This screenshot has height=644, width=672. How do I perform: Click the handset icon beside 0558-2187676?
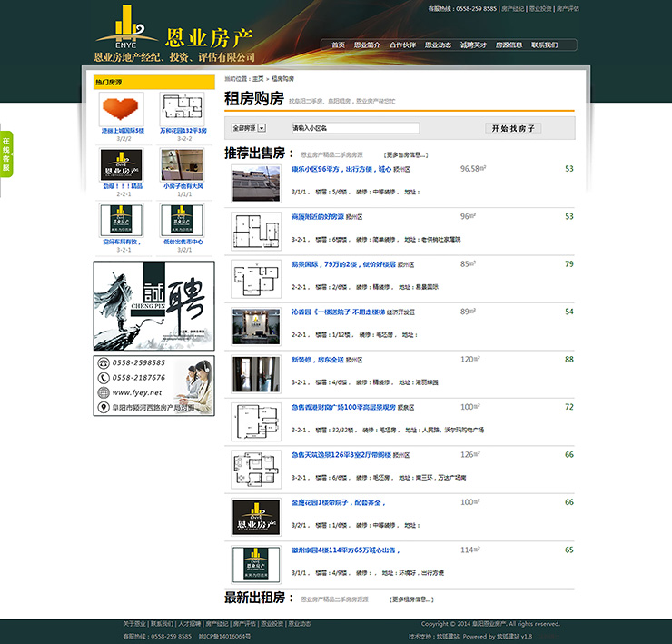pos(104,378)
